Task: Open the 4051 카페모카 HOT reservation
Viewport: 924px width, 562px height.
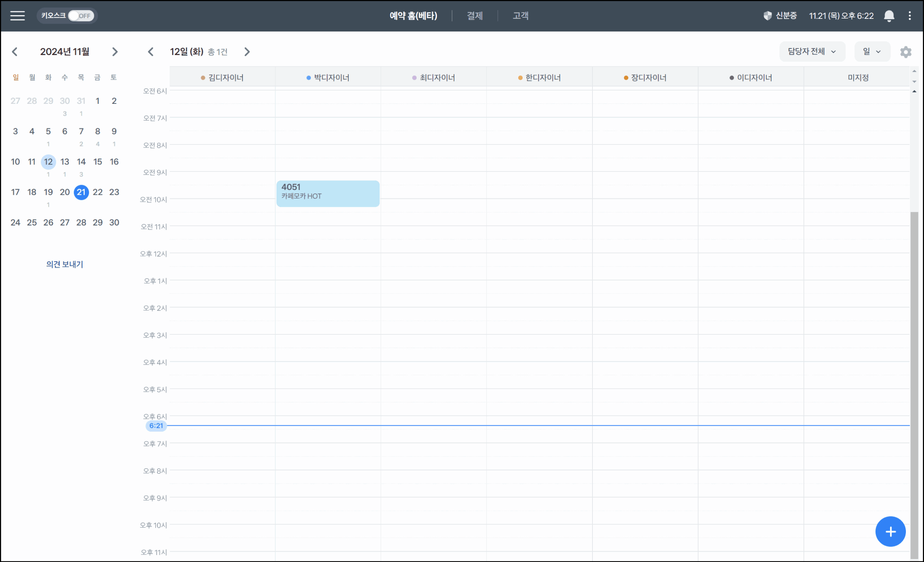Action: (328, 194)
